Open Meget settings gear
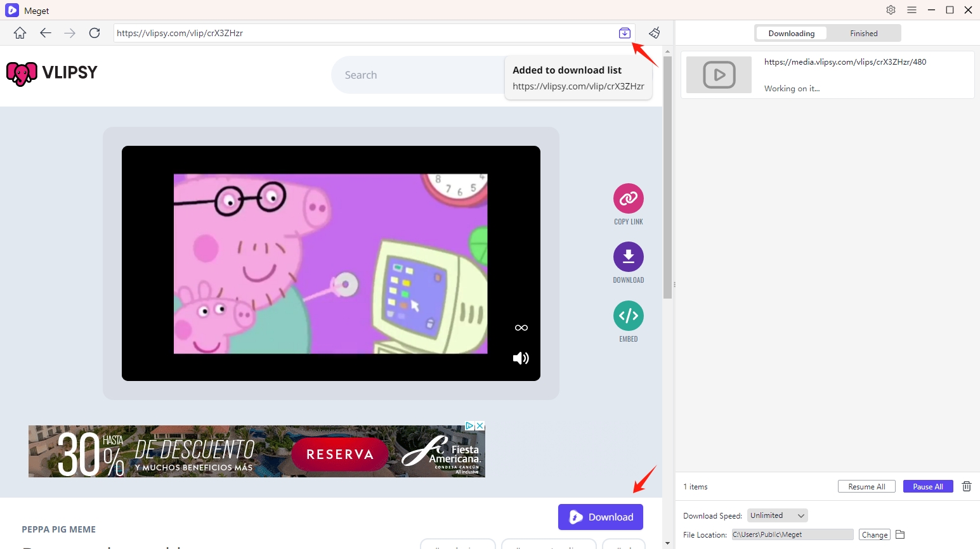Screen dimensions: 980x549 click(x=891, y=10)
